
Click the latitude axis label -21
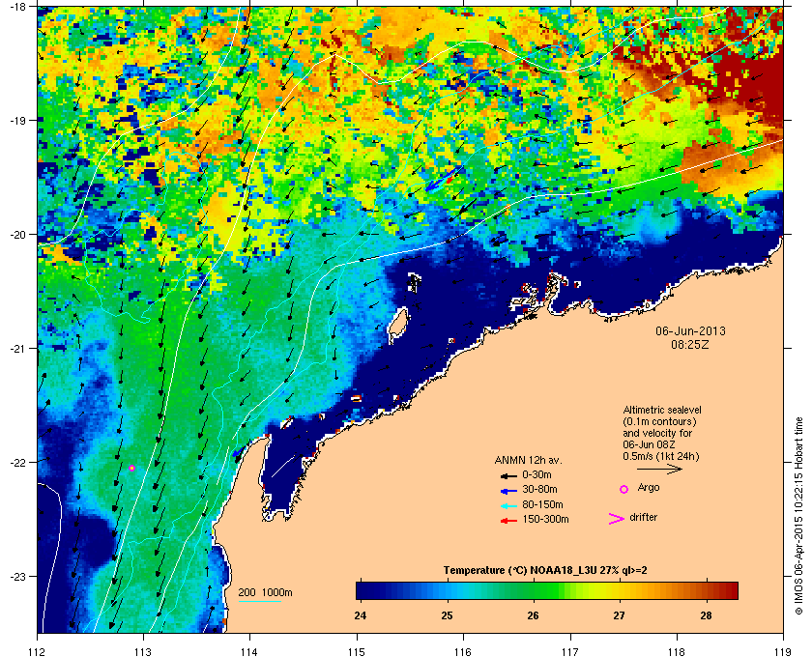(x=18, y=349)
